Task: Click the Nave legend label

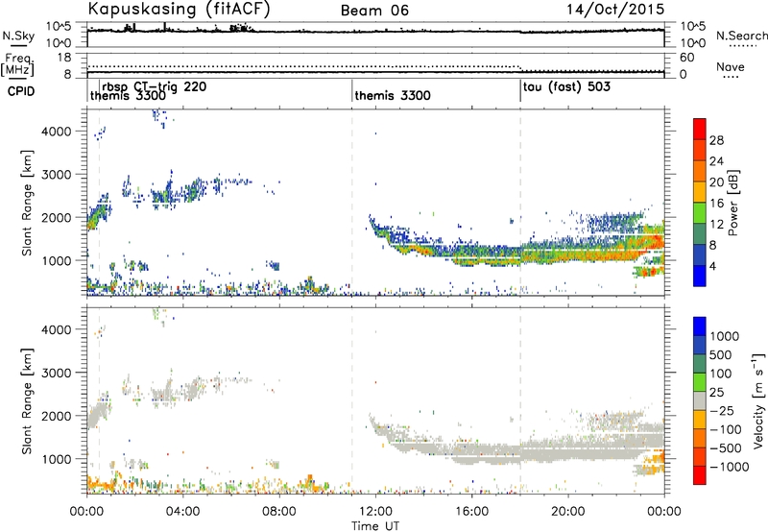Action: 731,67
